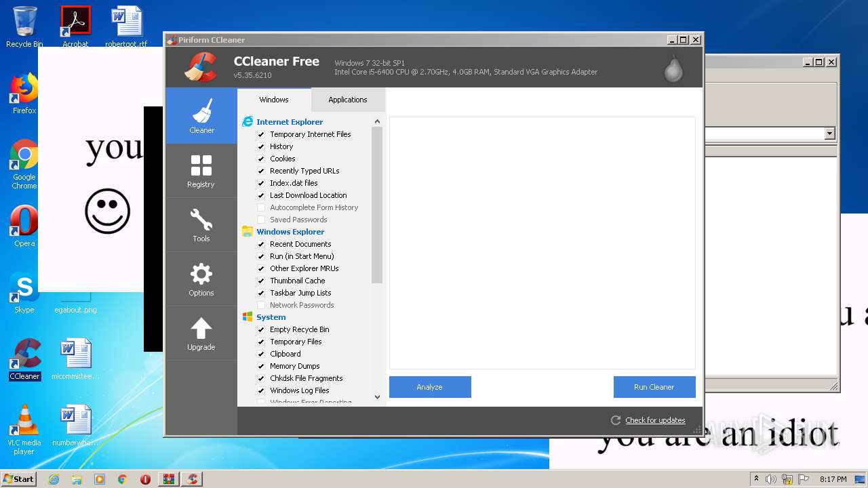This screenshot has width=868, height=488.
Task: Open Internet Explorer from taskbar
Action: [x=54, y=479]
